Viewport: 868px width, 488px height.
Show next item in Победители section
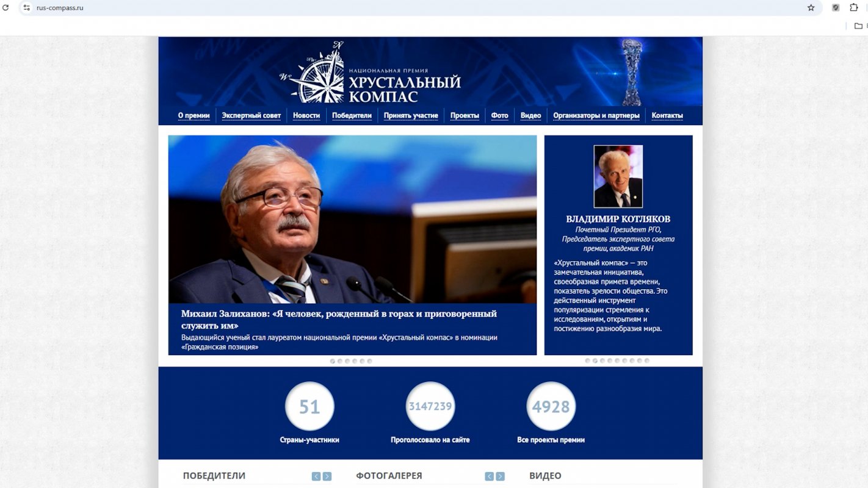point(327,476)
